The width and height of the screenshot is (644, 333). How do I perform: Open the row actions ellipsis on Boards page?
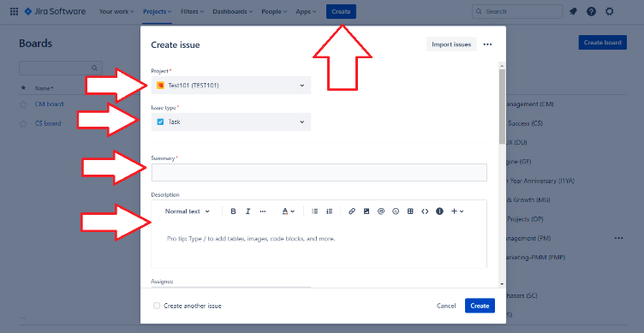click(x=618, y=238)
